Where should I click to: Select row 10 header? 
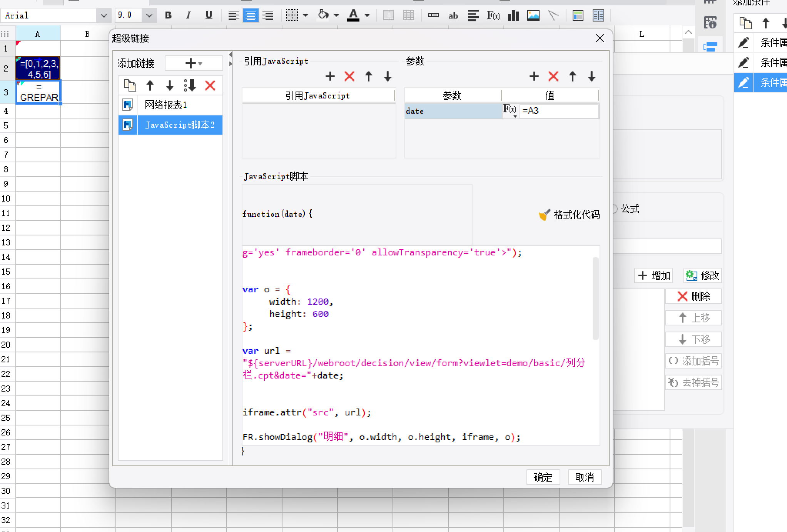(6, 198)
